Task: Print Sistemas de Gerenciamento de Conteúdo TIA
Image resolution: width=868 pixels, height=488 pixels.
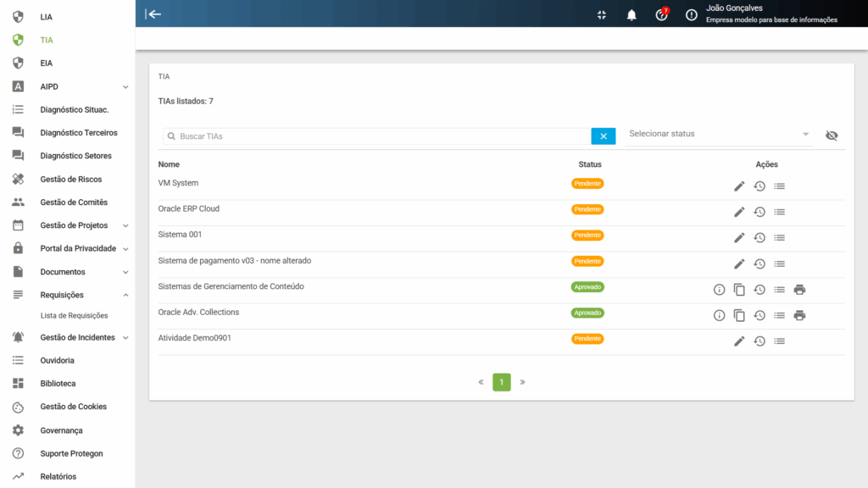Action: point(799,290)
